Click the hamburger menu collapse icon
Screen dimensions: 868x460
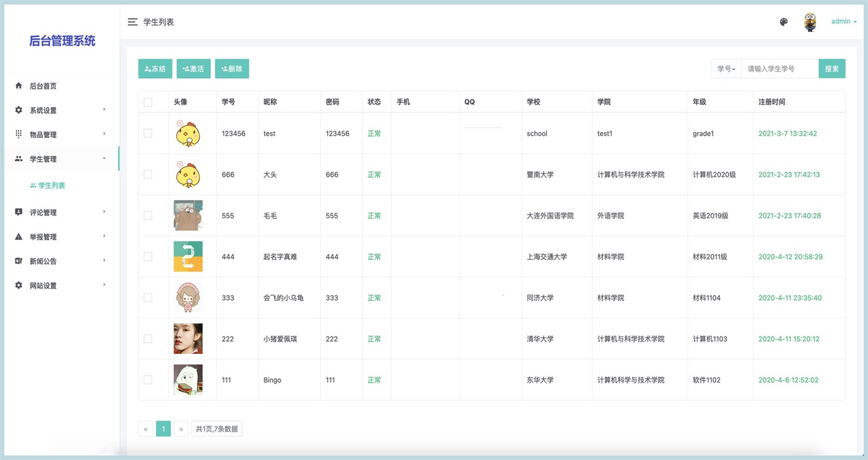(133, 22)
